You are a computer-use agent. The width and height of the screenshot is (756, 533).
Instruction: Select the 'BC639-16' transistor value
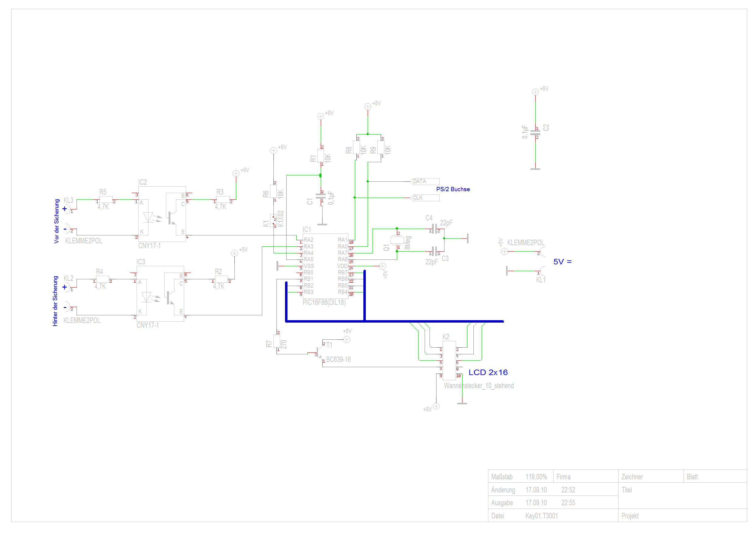(338, 360)
